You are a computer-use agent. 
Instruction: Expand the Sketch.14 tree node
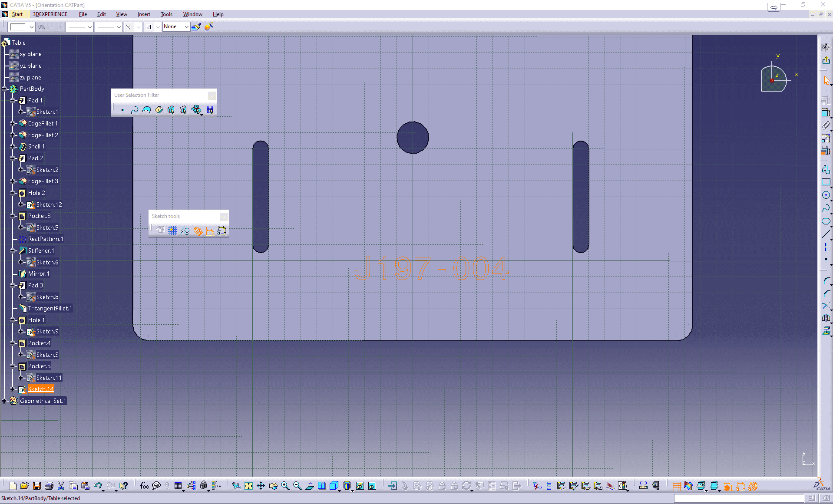pos(13,389)
